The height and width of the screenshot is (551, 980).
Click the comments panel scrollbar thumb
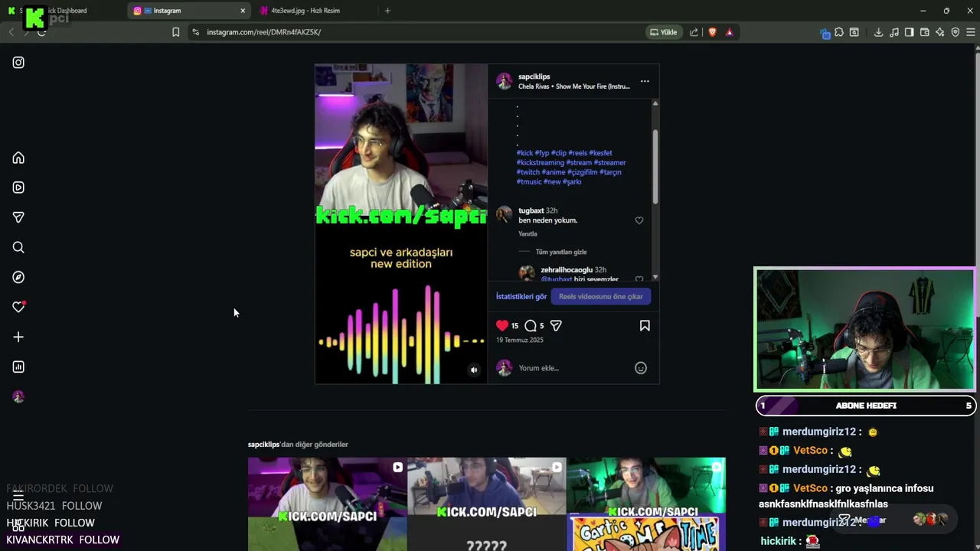(x=655, y=166)
